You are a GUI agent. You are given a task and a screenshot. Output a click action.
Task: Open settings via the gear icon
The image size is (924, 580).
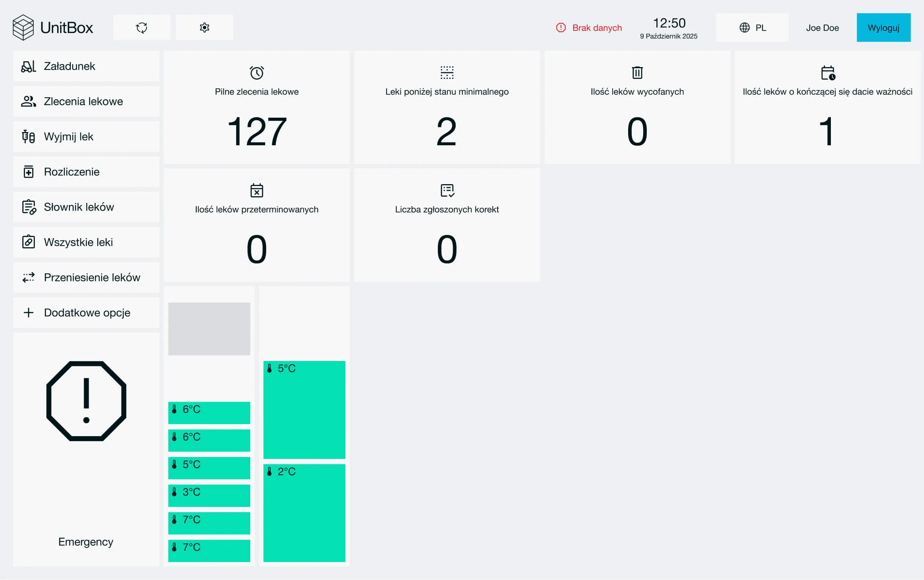pyautogui.click(x=204, y=28)
